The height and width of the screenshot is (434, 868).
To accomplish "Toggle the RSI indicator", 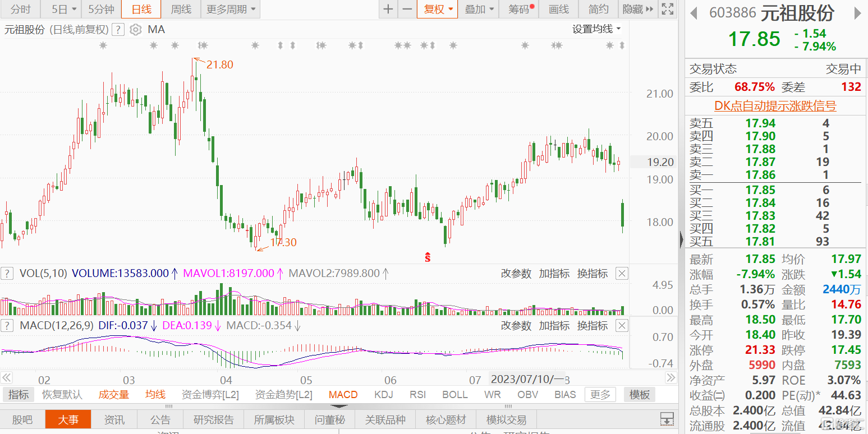I will coord(417,394).
